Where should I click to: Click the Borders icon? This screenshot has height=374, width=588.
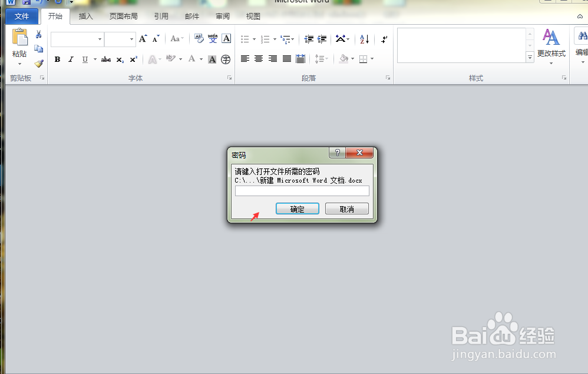(x=363, y=59)
